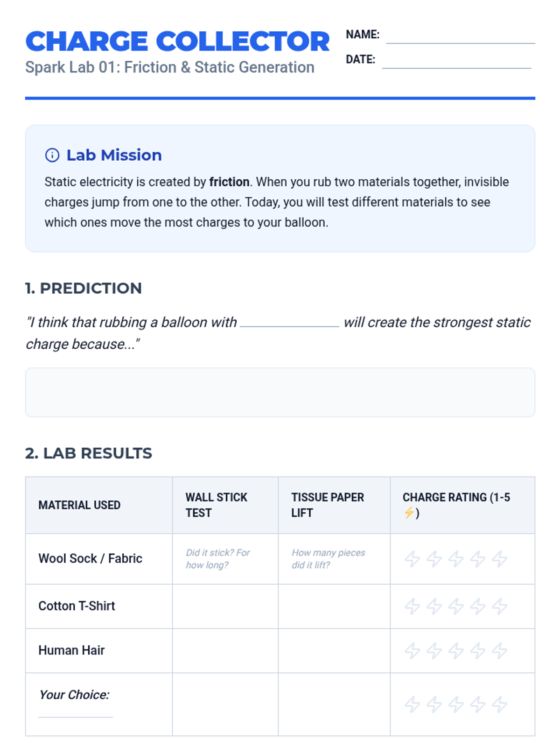Click Tissue Paper Lift cell for Cotton T-Shirt
Image resolution: width=560 pixels, height=747 pixels.
pos(334,606)
